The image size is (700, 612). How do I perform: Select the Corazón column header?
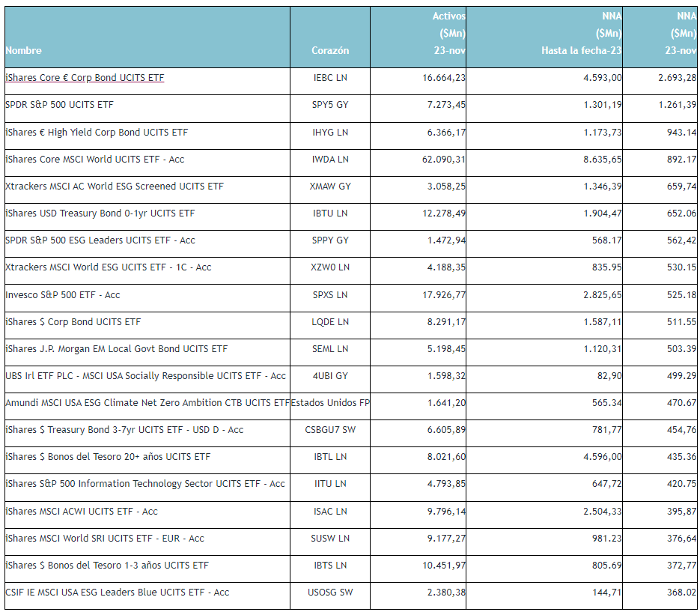point(330,50)
